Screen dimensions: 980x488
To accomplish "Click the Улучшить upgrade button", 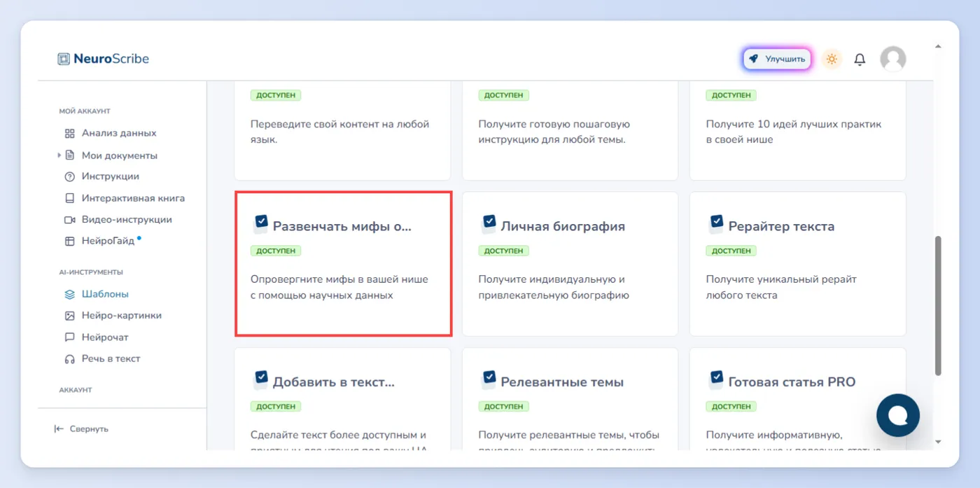I will pos(777,59).
